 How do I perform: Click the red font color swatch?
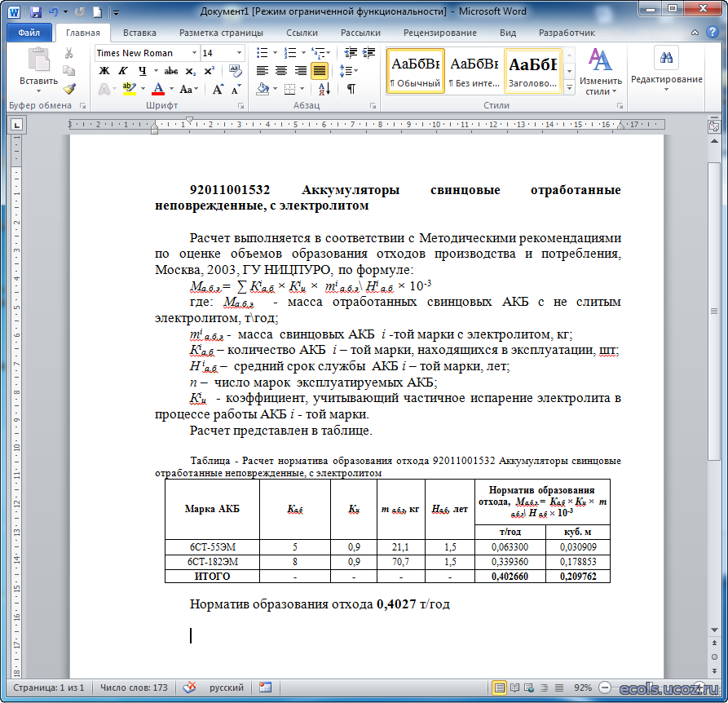click(x=158, y=88)
